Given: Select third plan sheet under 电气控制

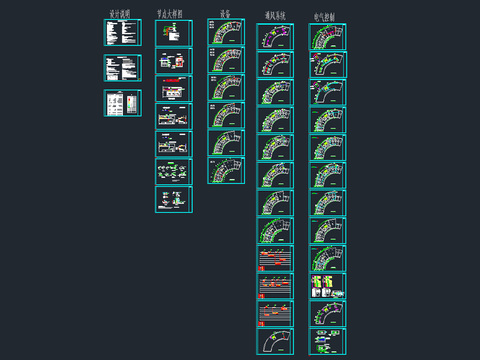Looking at the screenshot, I should [327, 92].
